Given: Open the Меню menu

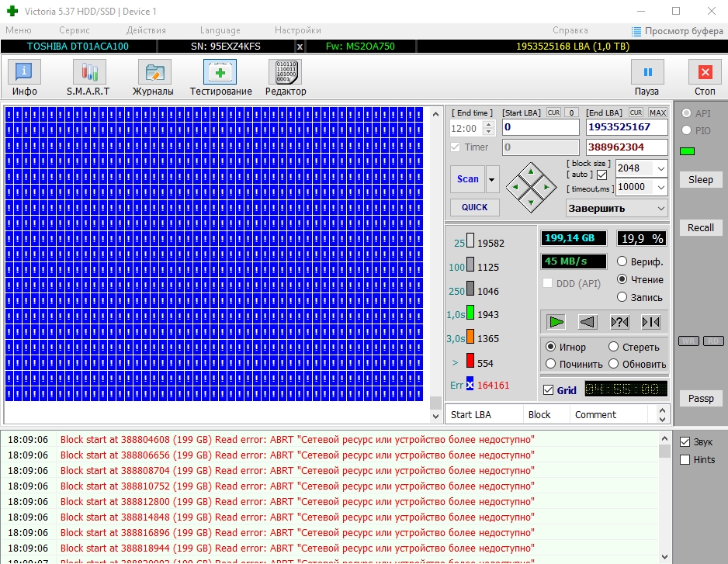Looking at the screenshot, I should [19, 30].
